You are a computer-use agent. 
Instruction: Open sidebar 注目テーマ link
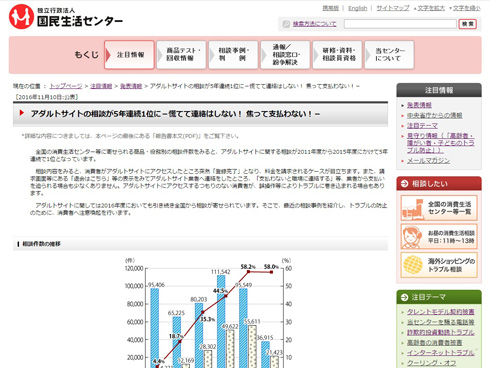(422, 126)
